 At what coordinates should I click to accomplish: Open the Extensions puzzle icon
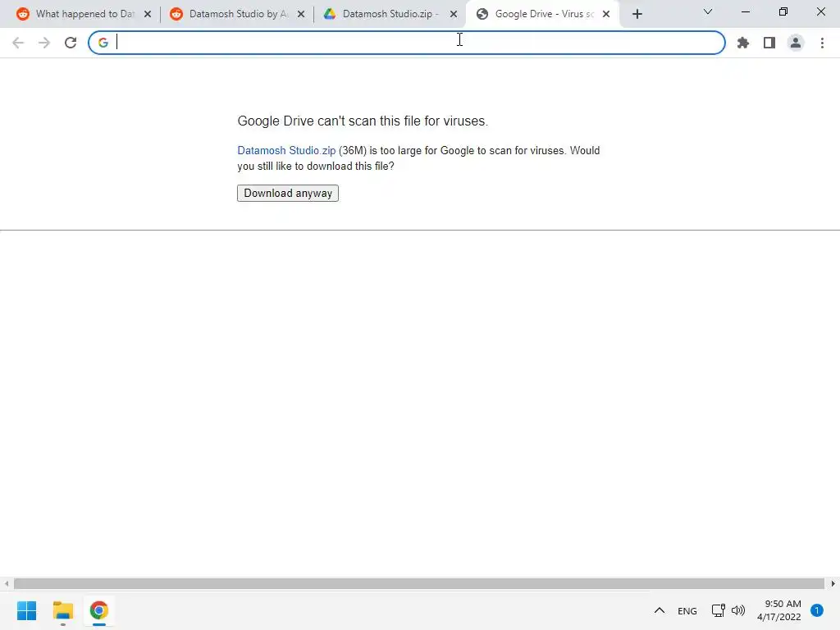(742, 43)
